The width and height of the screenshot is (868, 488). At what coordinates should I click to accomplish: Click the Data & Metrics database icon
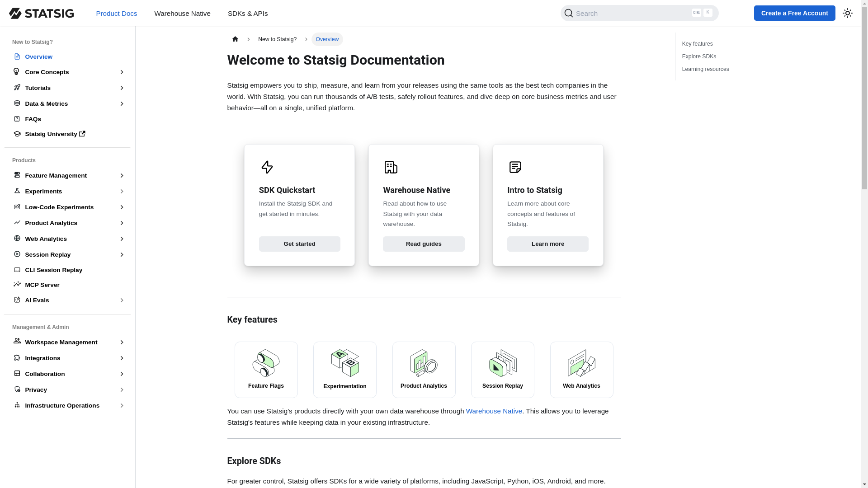[17, 103]
